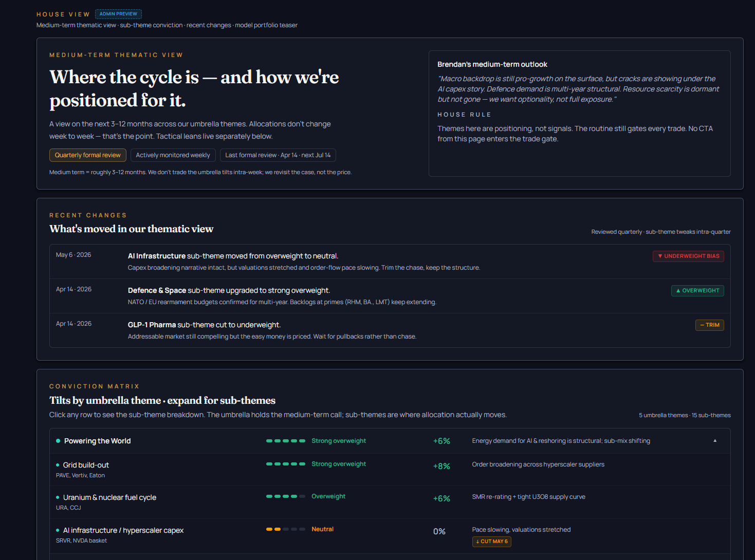This screenshot has height=560, width=755.
Task: Click the AI infrastructure / hyperscaler capex bullet
Action: pyautogui.click(x=58, y=530)
